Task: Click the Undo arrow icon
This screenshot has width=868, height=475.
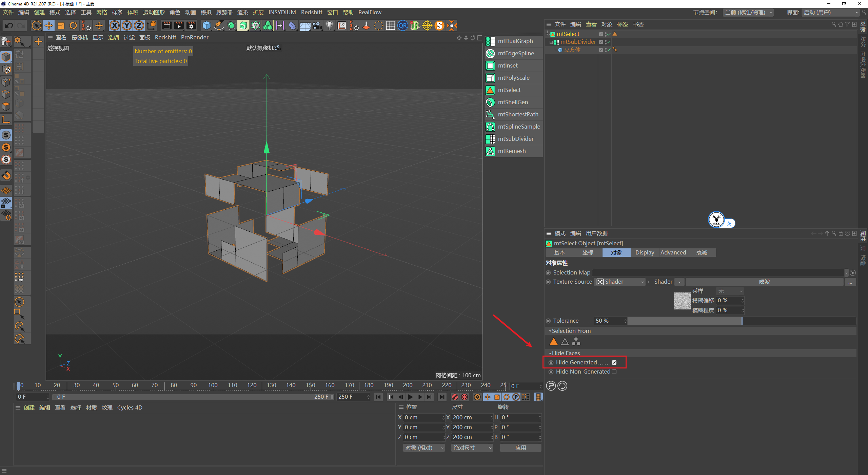Action: [x=9, y=25]
